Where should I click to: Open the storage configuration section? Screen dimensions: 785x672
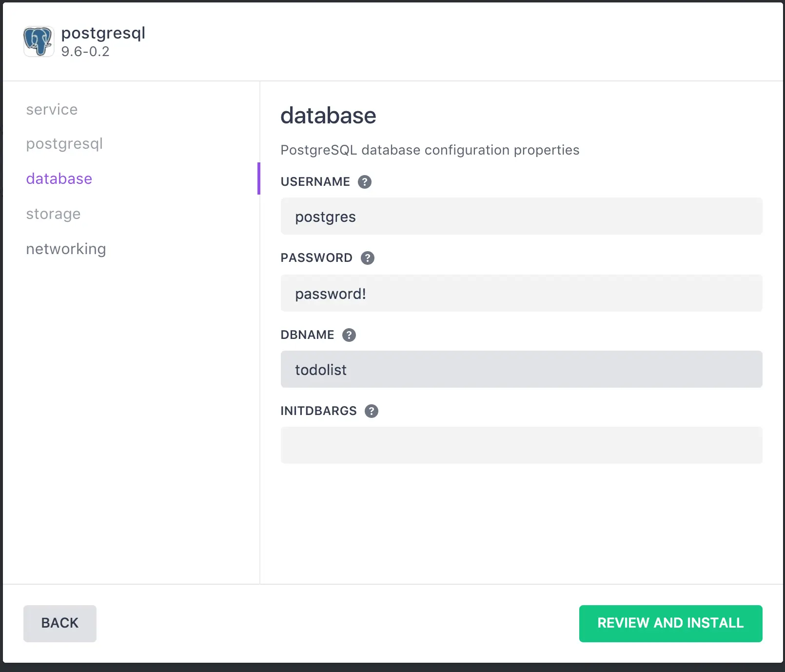[53, 214]
